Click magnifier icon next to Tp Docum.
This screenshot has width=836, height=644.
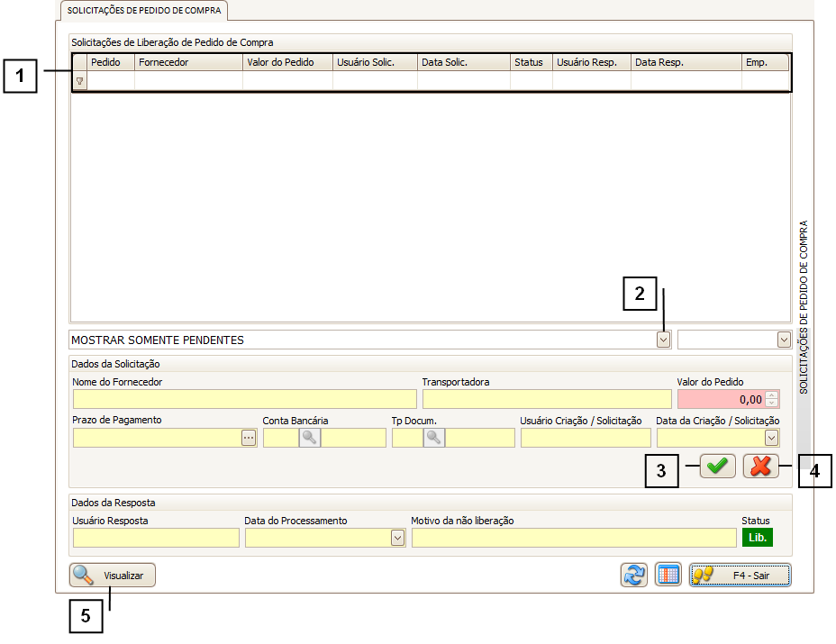(x=433, y=438)
